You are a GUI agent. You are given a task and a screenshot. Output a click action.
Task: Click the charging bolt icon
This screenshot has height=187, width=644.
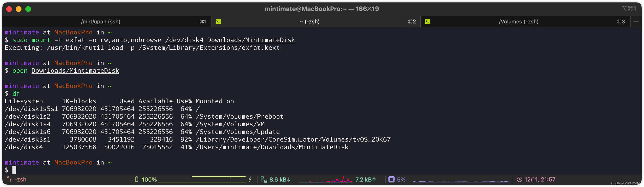[250, 179]
